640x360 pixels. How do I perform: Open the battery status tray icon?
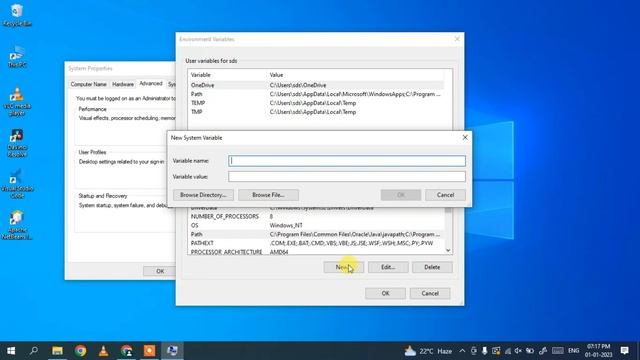click(x=530, y=351)
